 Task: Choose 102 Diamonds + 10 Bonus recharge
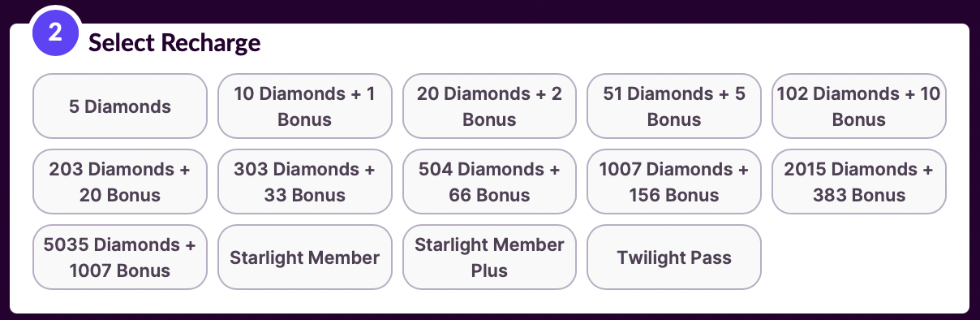pyautogui.click(x=859, y=106)
